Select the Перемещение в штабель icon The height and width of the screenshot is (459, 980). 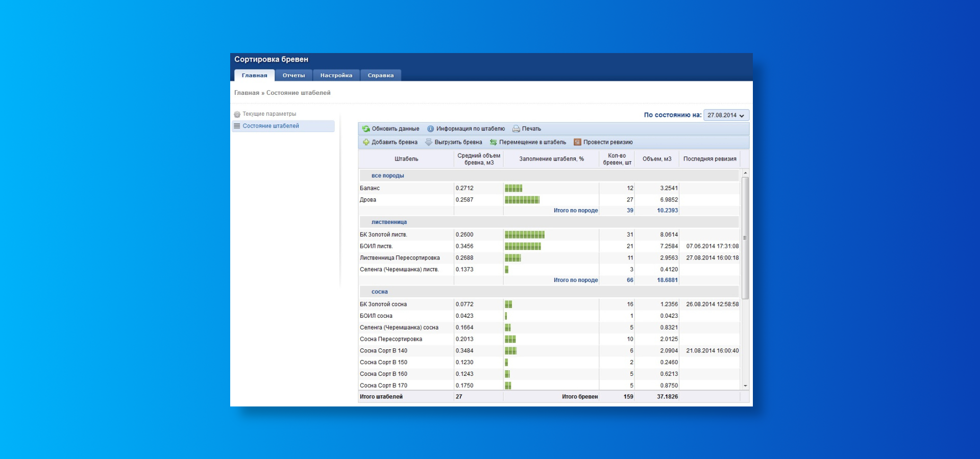pos(493,142)
